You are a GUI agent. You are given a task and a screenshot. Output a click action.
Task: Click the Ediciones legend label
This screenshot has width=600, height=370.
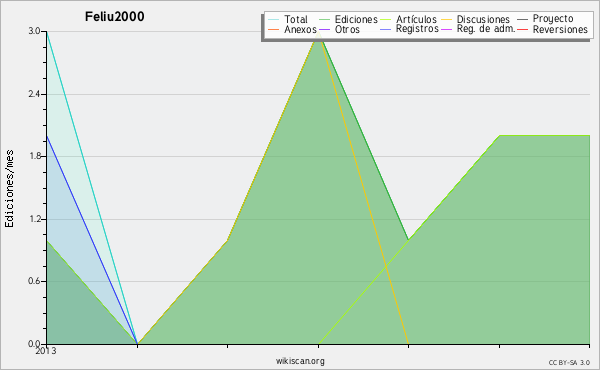[x=356, y=19]
